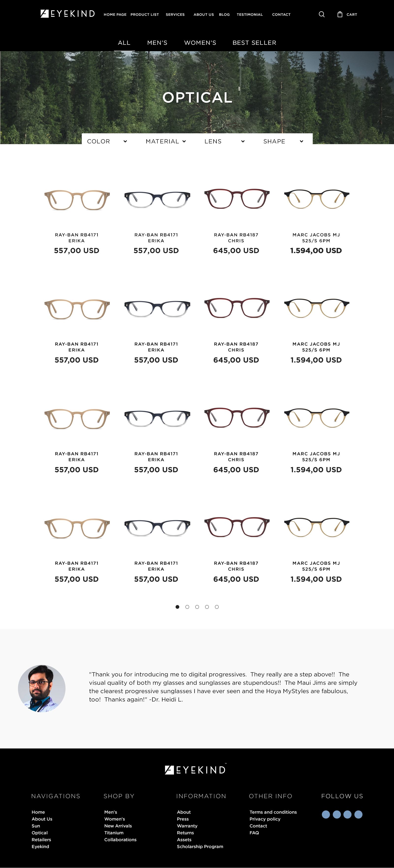Screen dimensions: 394x868
Task: Select the fourth pagination dot
Action: point(207,607)
